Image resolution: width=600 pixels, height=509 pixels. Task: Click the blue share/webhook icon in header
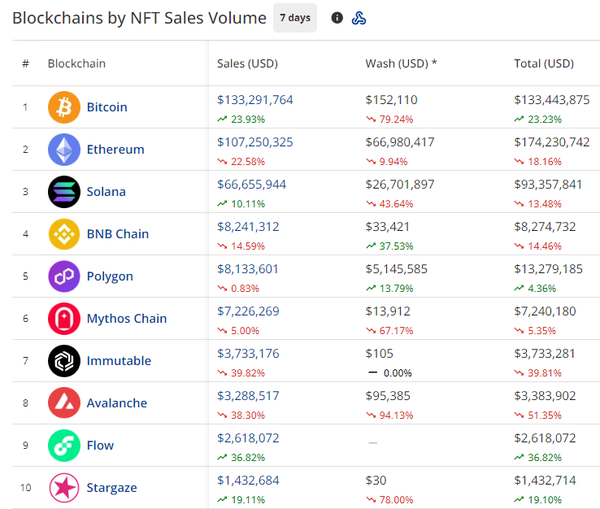pyautogui.click(x=360, y=18)
